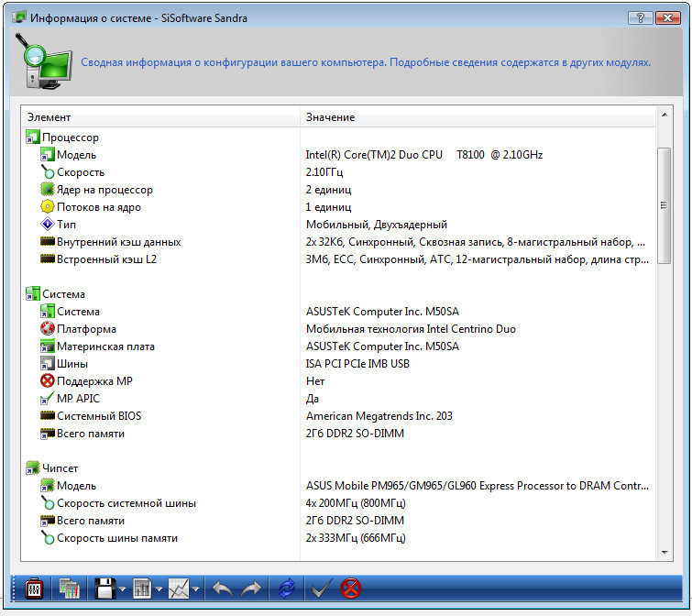Click the Элемент column header
This screenshot has width=692, height=616.
click(160, 117)
